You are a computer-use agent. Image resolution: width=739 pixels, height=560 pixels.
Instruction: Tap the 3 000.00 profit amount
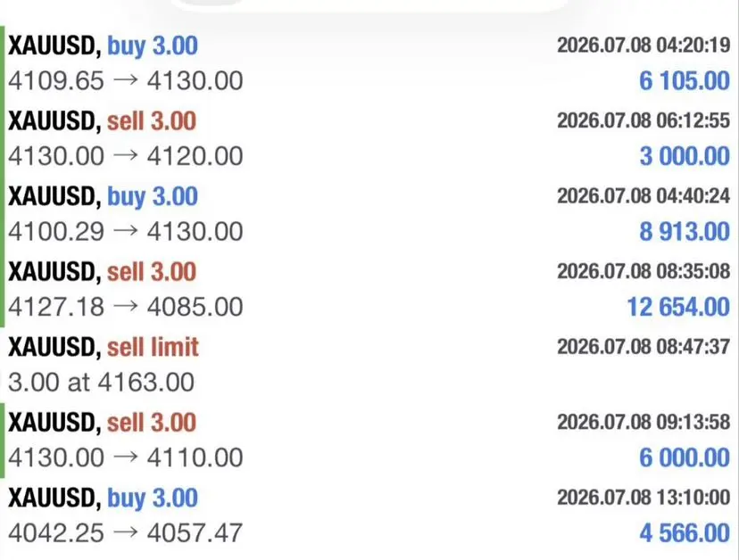[x=685, y=156]
